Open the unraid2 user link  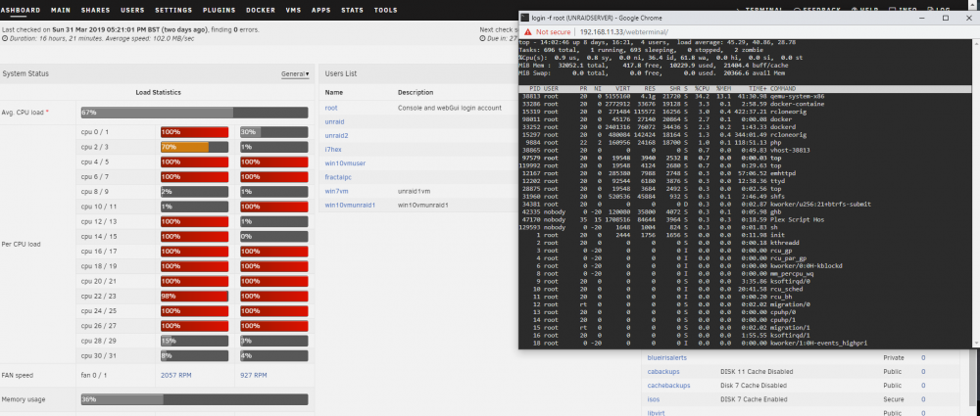coord(336,135)
